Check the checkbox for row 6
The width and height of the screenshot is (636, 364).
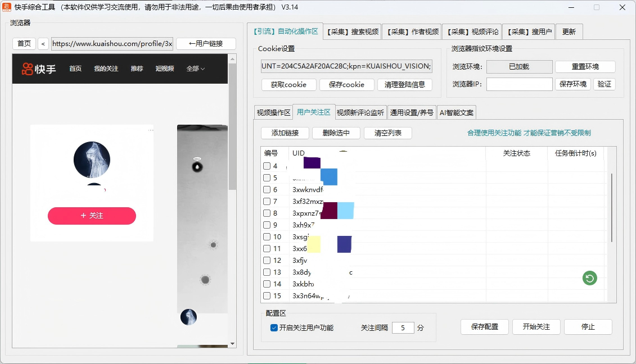(267, 189)
